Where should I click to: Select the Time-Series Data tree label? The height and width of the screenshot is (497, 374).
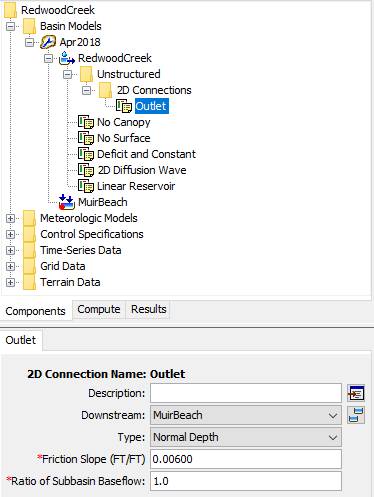81,250
